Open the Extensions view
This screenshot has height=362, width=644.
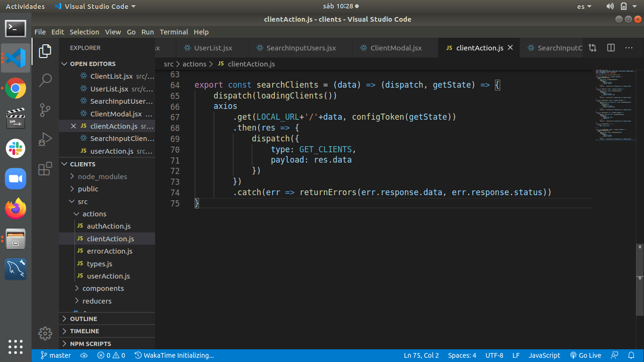(x=45, y=169)
